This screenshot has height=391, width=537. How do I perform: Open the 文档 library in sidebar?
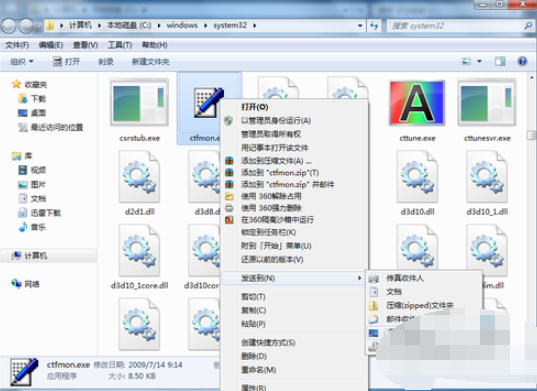pyautogui.click(x=32, y=199)
